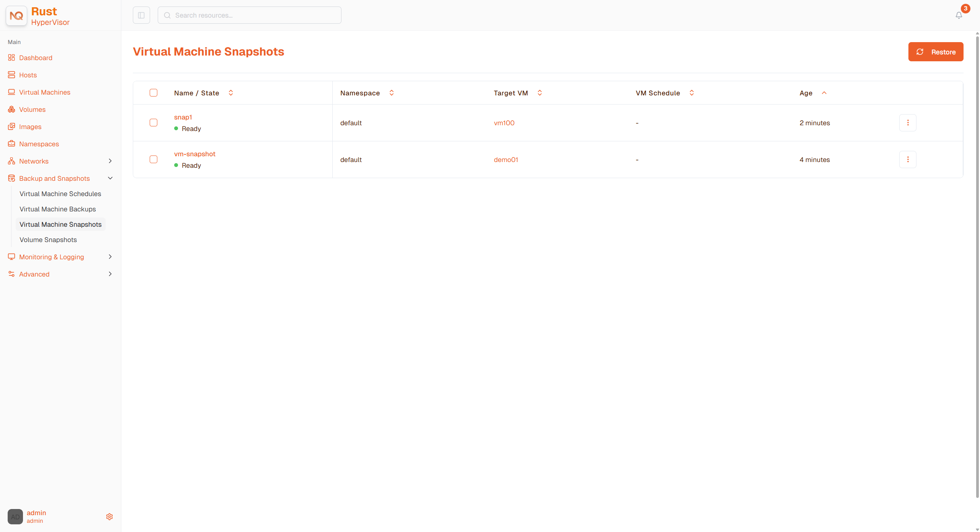The height and width of the screenshot is (532, 980).
Task: Select Virtual Machine Snapshots menu item
Action: [60, 224]
